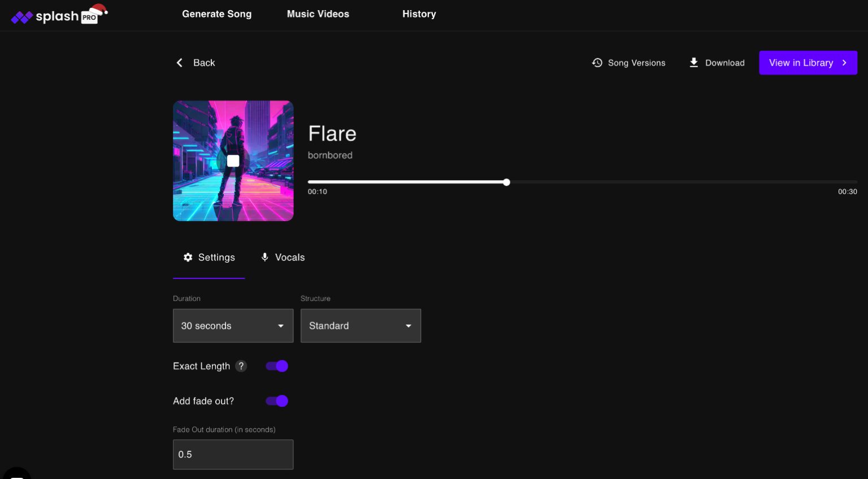Click the Vocals microphone icon
Image resolution: width=868 pixels, height=479 pixels.
pyautogui.click(x=264, y=258)
